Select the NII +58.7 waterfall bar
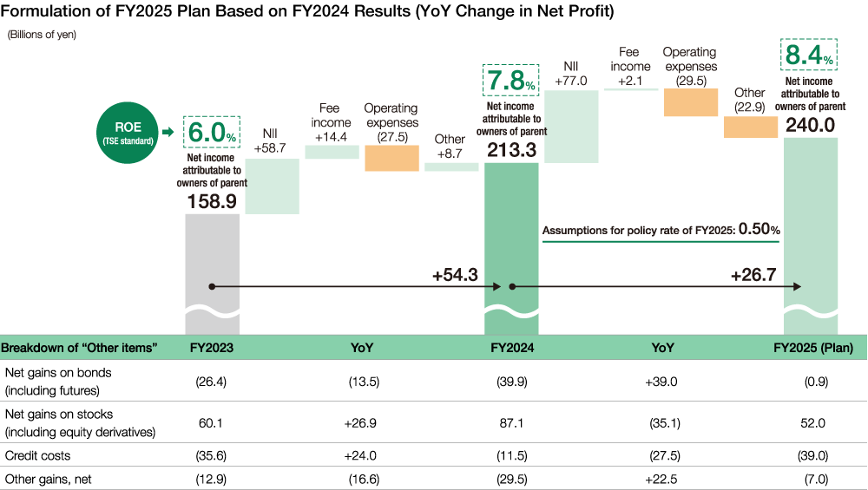Image resolution: width=868 pixels, height=490 pixels. 272,186
